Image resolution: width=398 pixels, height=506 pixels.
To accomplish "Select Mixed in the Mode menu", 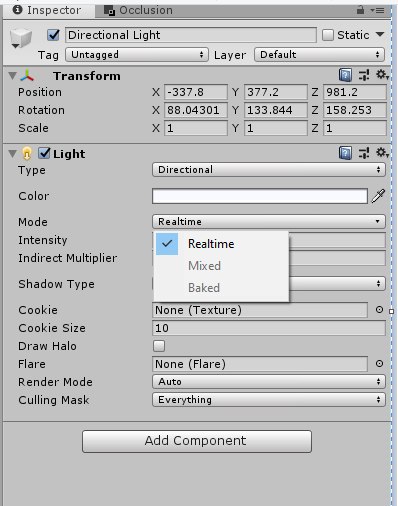I will [221, 266].
